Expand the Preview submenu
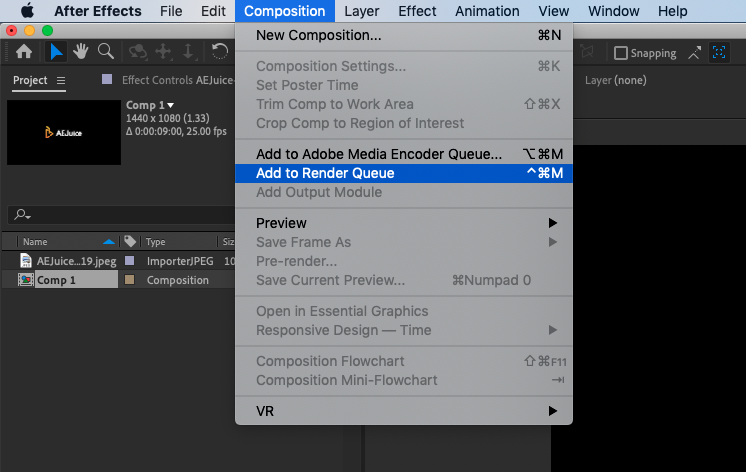Viewport: 746px width, 472px height. pyautogui.click(x=551, y=223)
